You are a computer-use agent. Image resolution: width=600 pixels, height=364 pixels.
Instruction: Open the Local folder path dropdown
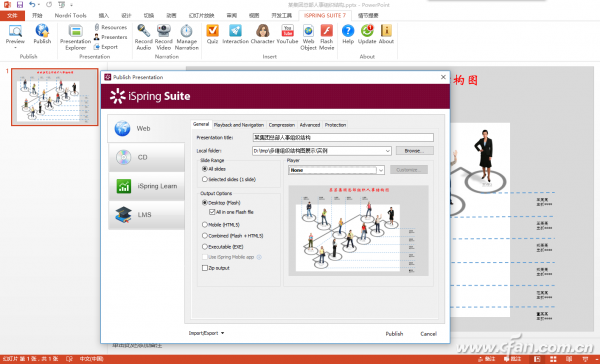(387, 151)
